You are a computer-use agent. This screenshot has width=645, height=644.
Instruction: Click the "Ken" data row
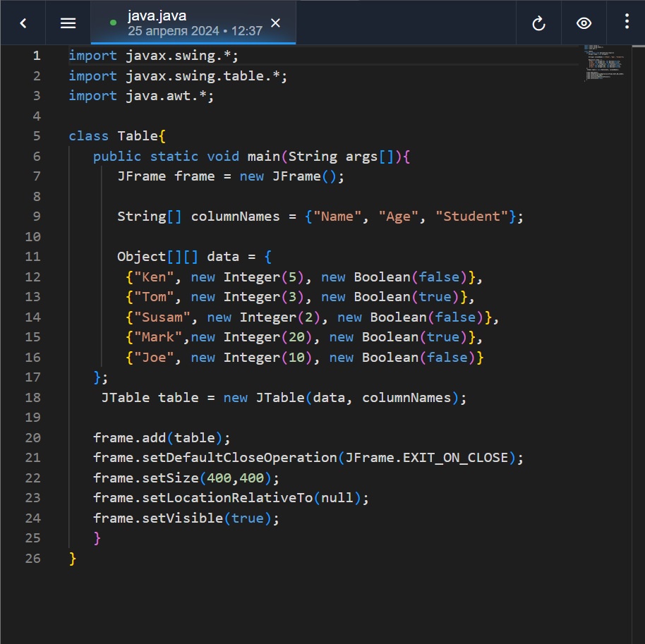point(304,277)
